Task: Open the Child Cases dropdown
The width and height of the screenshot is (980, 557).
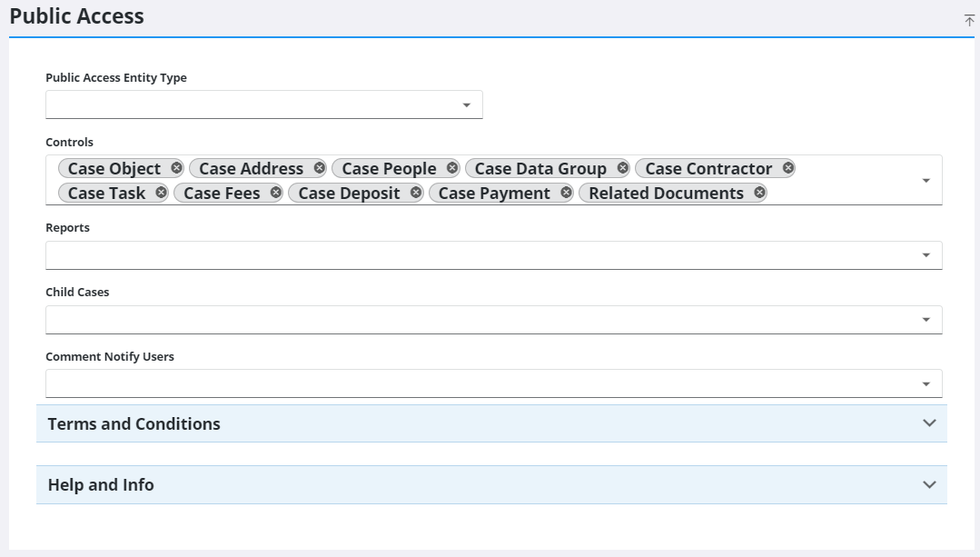Action: 926,319
